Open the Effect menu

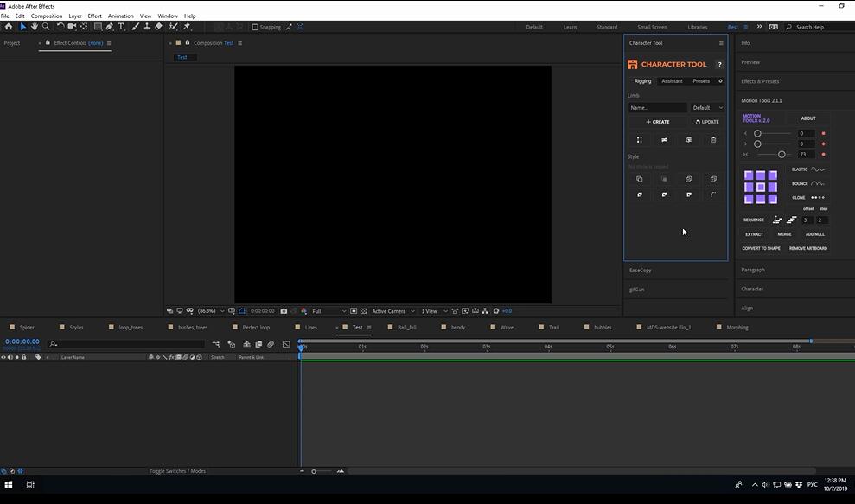pyautogui.click(x=95, y=16)
